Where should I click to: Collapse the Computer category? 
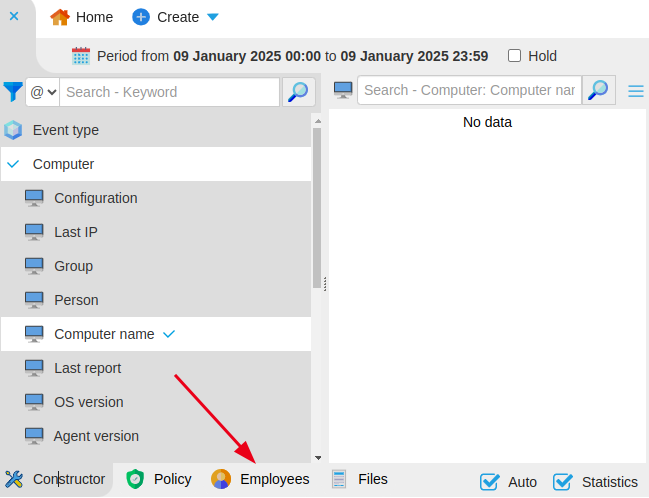pyautogui.click(x=13, y=164)
